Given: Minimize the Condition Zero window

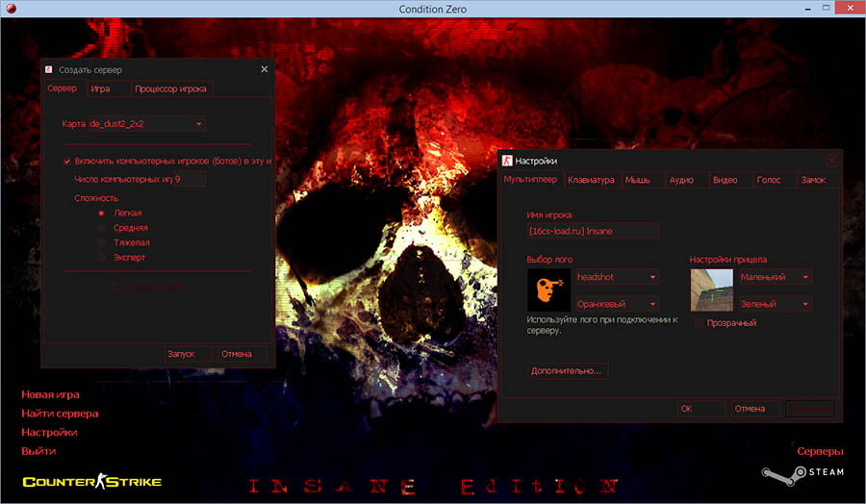Looking at the screenshot, I should coord(808,9).
